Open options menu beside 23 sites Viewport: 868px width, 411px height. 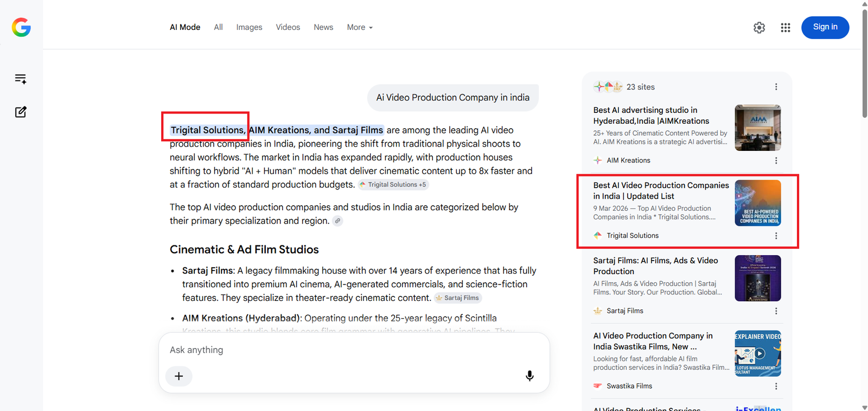tap(776, 87)
